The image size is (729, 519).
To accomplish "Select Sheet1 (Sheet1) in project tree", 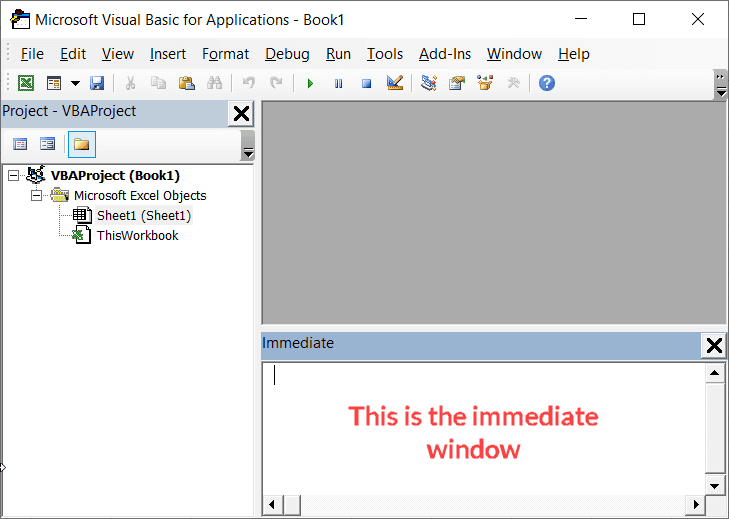I will coord(144,215).
